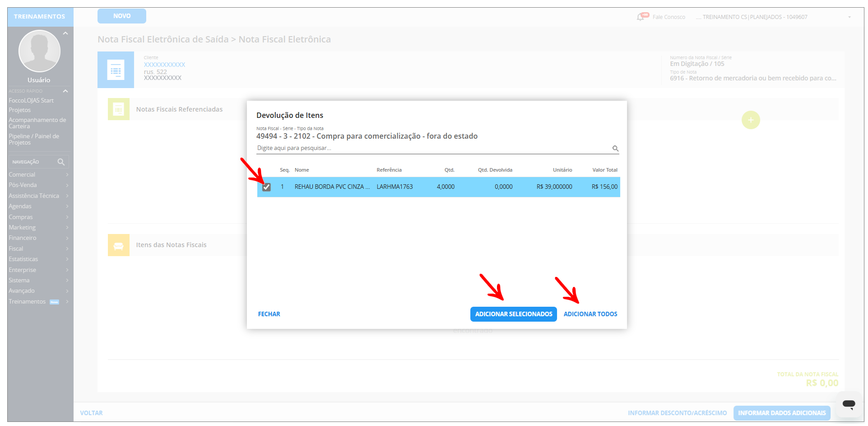
Task: Click the Itens das Notas Fiscais sofa icon
Action: tap(119, 245)
